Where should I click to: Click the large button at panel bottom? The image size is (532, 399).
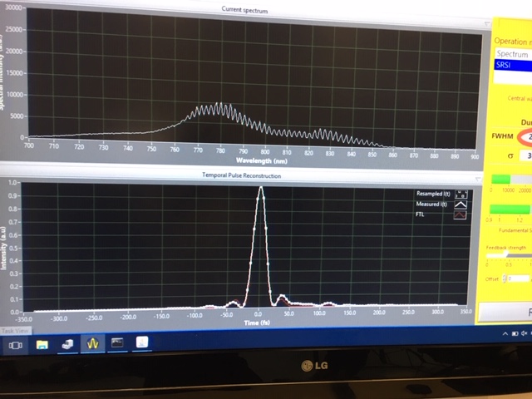[505, 312]
